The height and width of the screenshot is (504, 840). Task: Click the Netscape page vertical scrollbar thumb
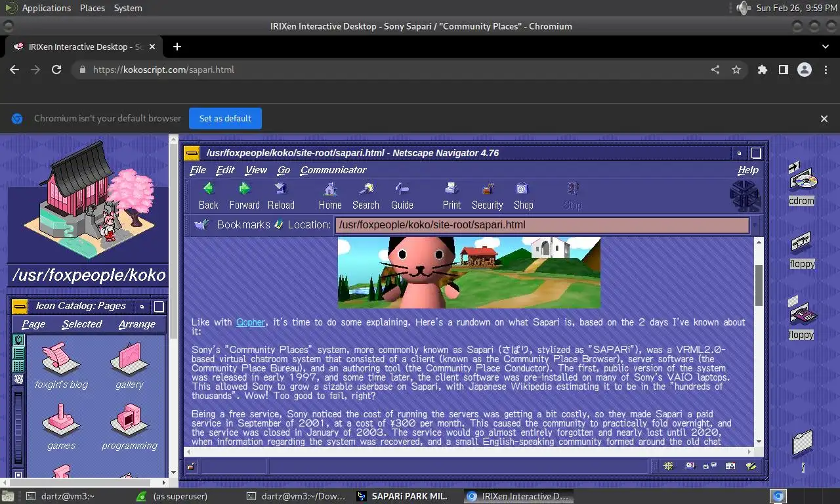coord(759,285)
